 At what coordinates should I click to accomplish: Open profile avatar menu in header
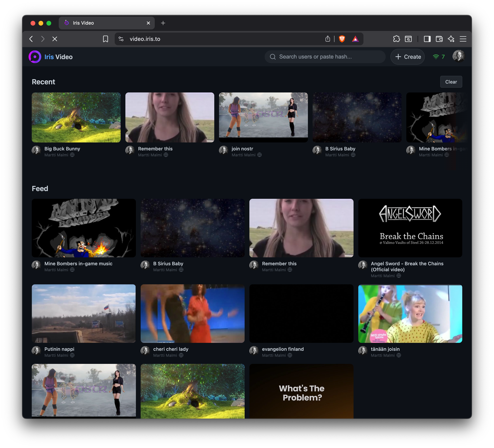[x=458, y=56]
